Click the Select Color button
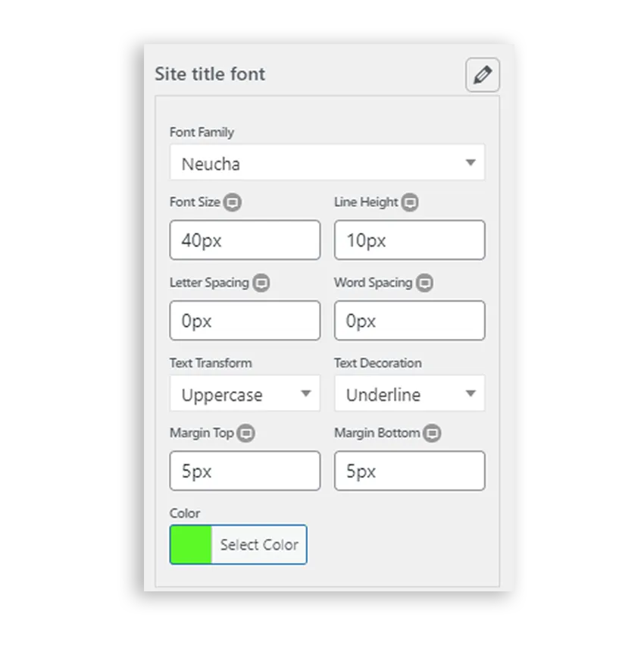The width and height of the screenshot is (644, 652). pos(259,544)
